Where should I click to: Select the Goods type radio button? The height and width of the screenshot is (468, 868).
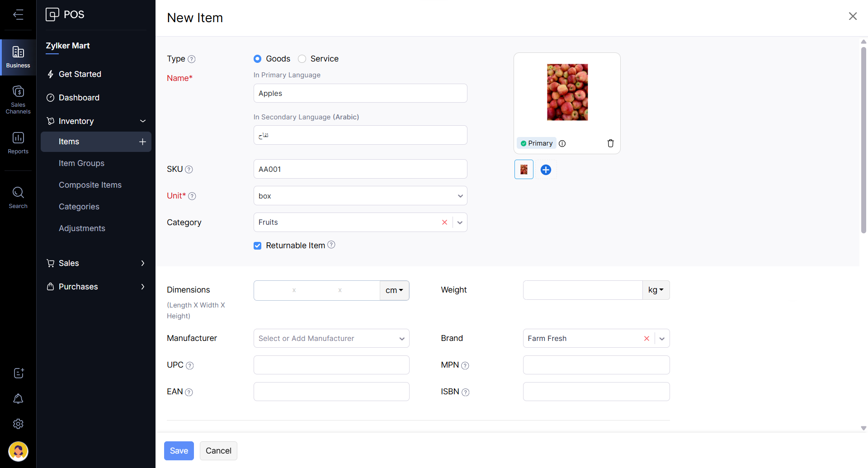coord(258,59)
